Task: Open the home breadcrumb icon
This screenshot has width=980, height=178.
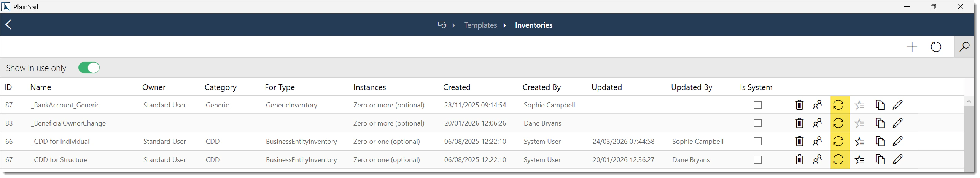Action: coord(442,25)
